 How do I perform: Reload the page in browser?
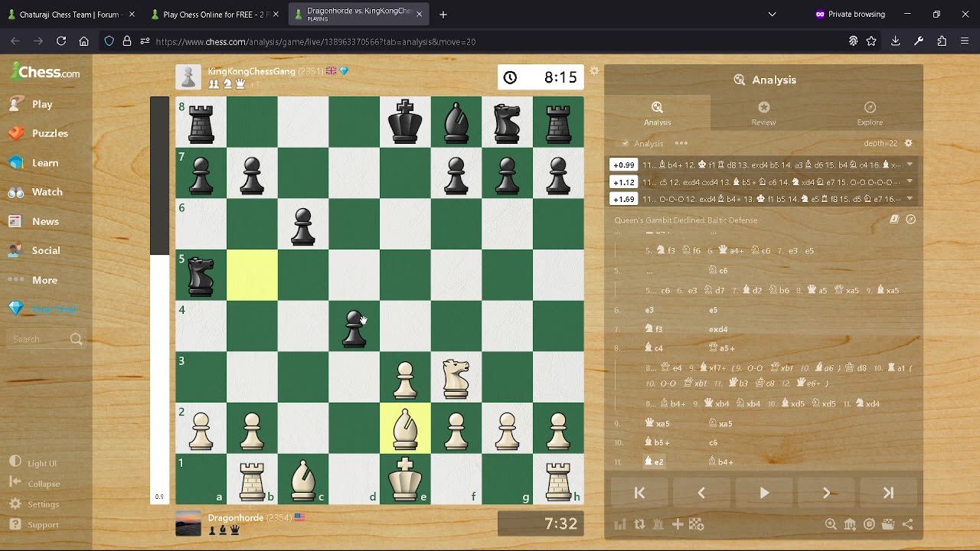[61, 41]
